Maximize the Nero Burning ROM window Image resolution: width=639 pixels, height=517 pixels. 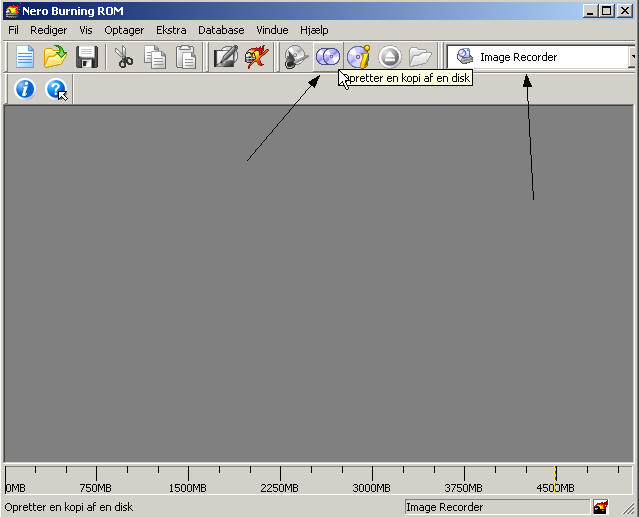[606, 11]
